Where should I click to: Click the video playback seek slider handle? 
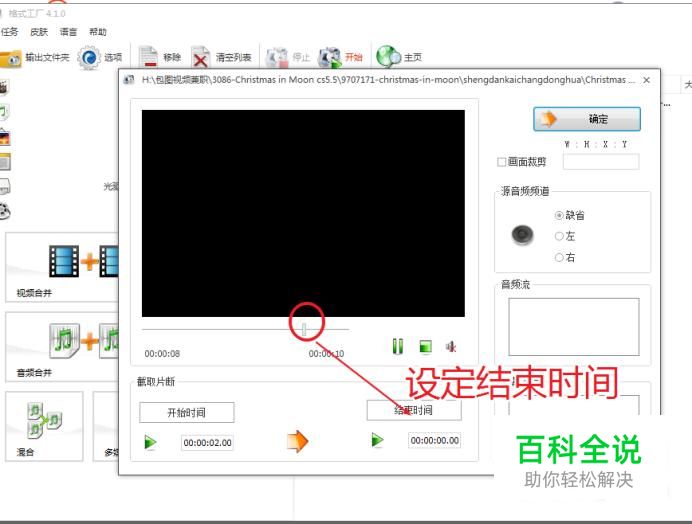click(304, 329)
